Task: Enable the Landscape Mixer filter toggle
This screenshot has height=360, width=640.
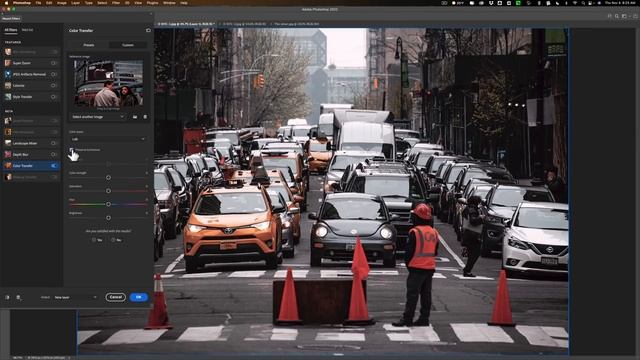Action: 54,143
